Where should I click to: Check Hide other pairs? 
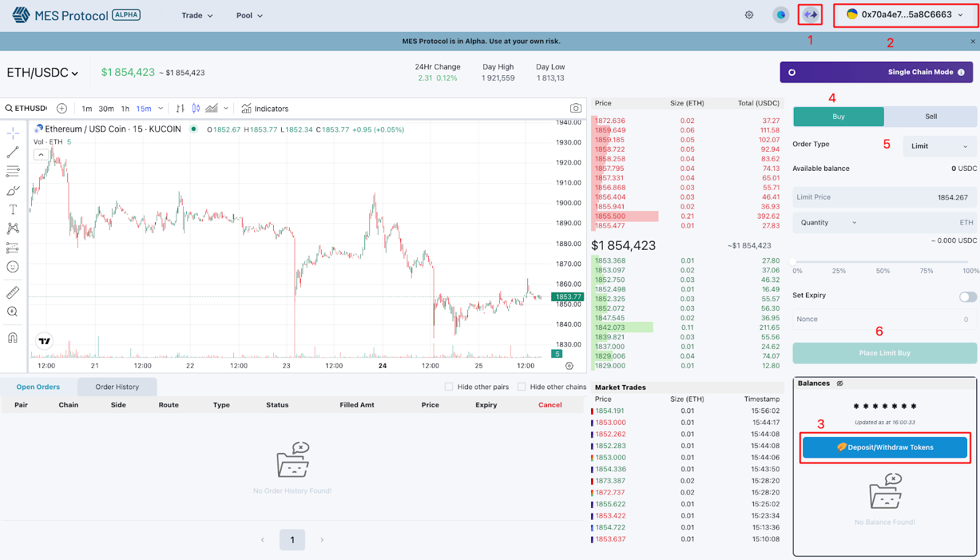point(449,387)
